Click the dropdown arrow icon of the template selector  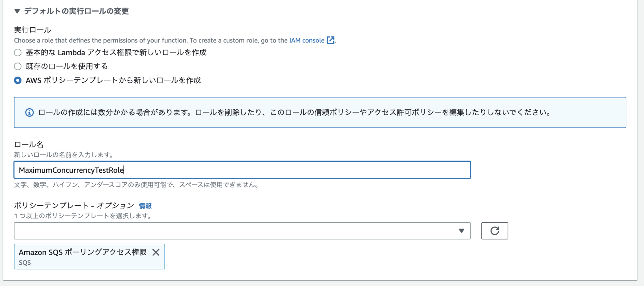pyautogui.click(x=461, y=231)
